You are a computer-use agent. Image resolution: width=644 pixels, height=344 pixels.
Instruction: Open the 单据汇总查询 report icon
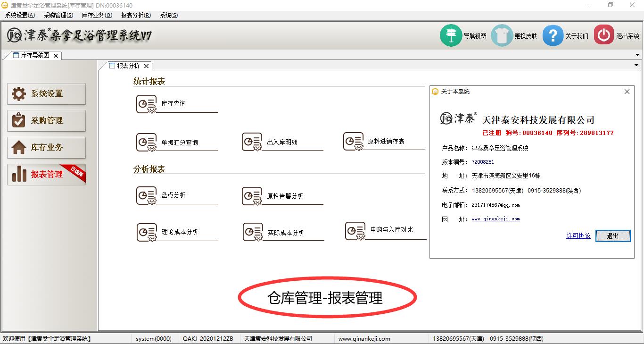147,142
